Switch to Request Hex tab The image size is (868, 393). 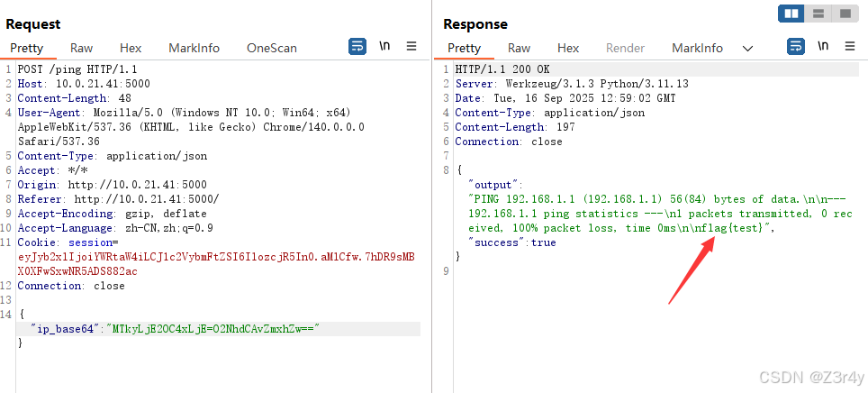click(131, 49)
